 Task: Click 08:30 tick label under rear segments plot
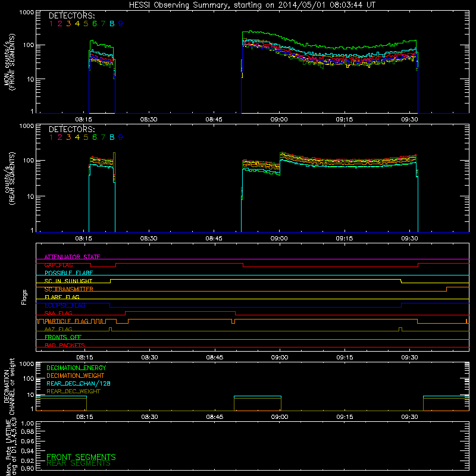click(x=149, y=239)
